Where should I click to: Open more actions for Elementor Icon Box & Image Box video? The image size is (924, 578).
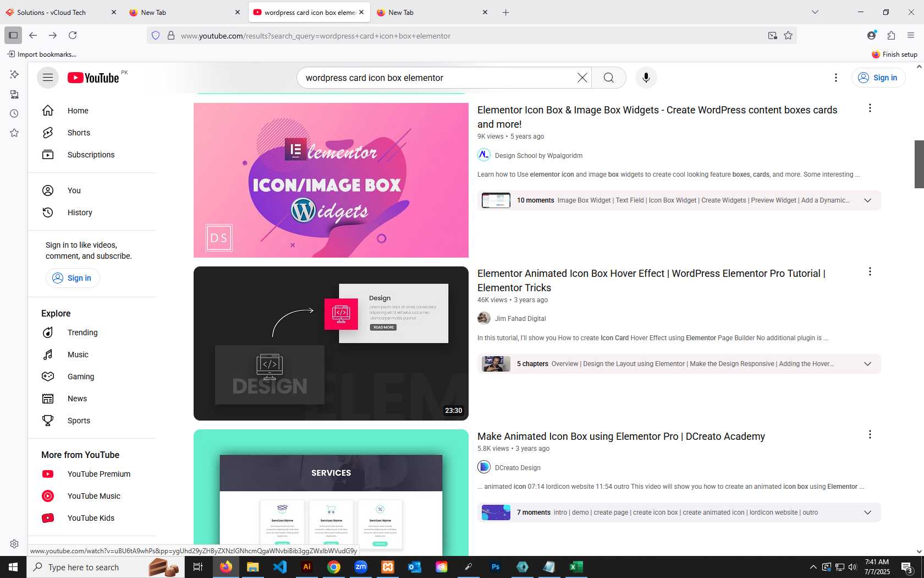870,108
